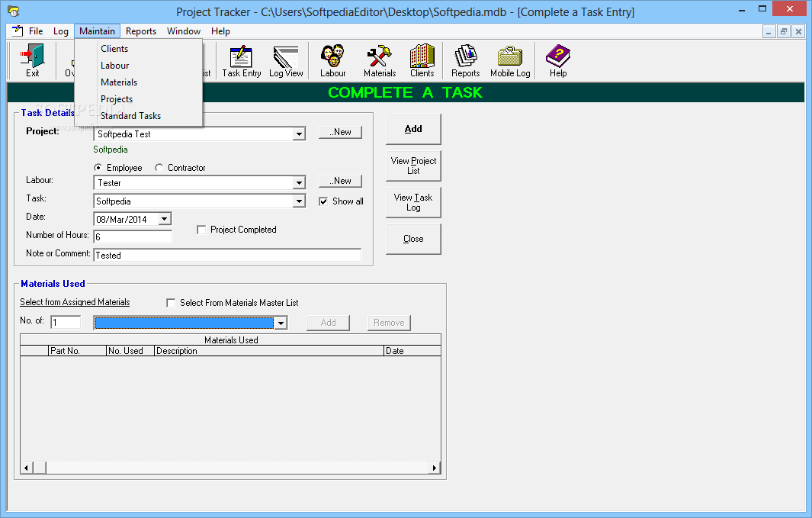Choose Labour from Maintain menu
Screen dimensions: 812x518
click(x=138, y=66)
